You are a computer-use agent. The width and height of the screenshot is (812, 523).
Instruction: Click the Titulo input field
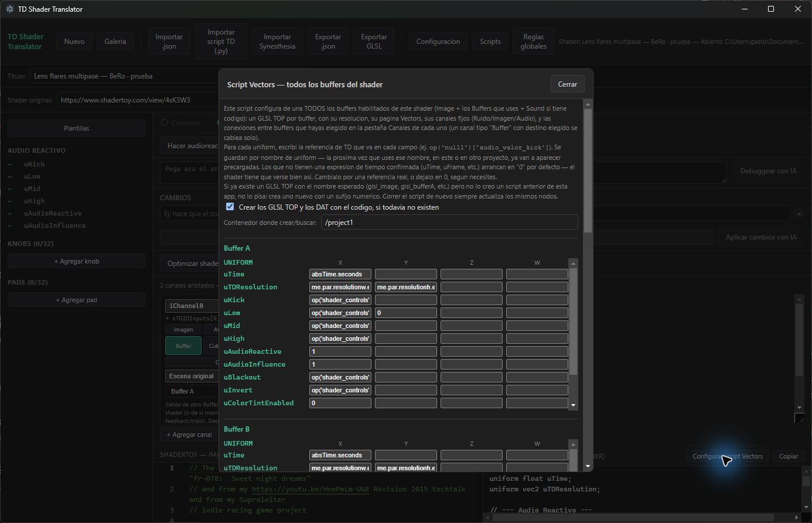(125, 76)
